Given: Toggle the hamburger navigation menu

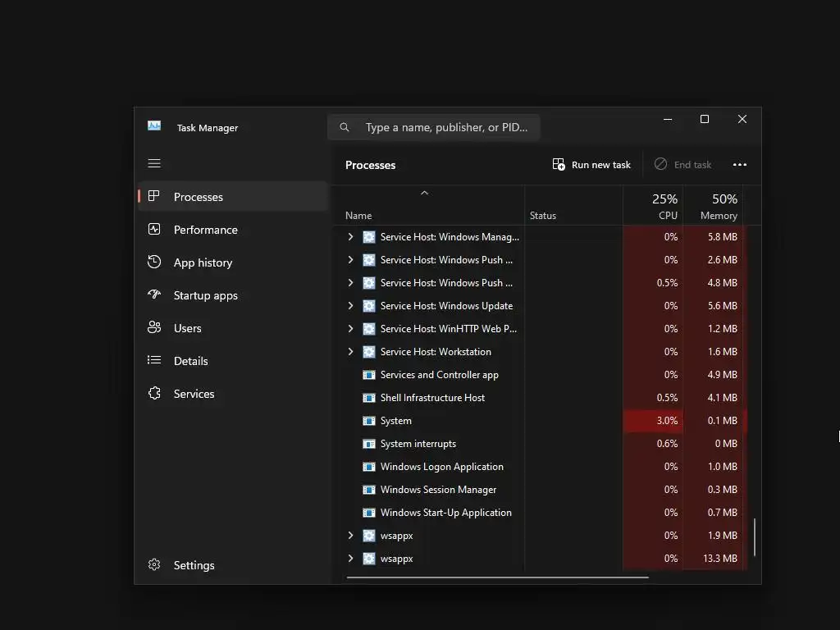Looking at the screenshot, I should click(154, 163).
